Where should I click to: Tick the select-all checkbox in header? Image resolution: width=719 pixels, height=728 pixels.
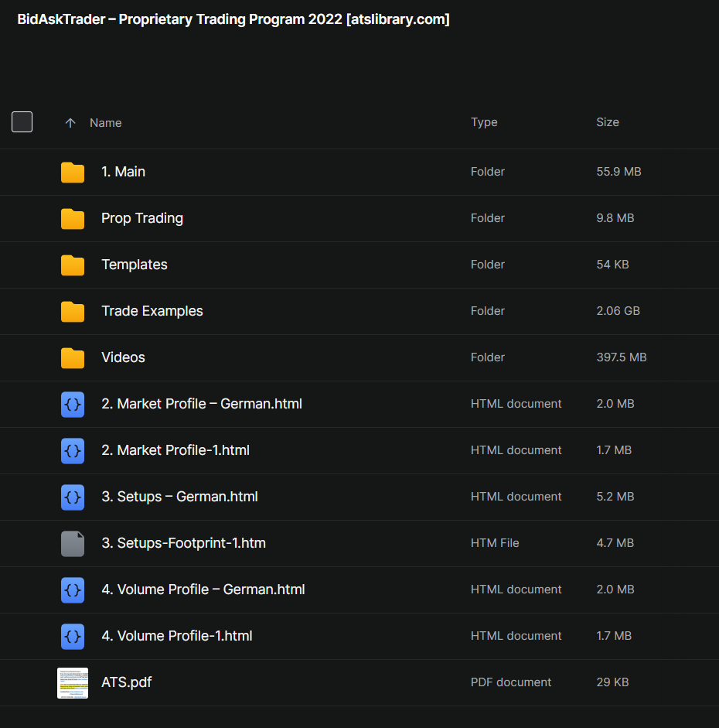tap(22, 121)
